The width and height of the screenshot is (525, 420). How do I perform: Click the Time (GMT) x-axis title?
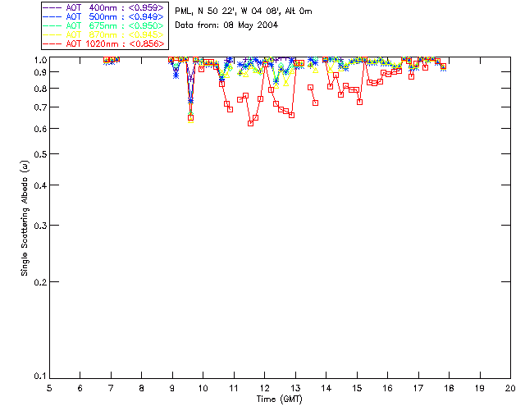point(279,399)
